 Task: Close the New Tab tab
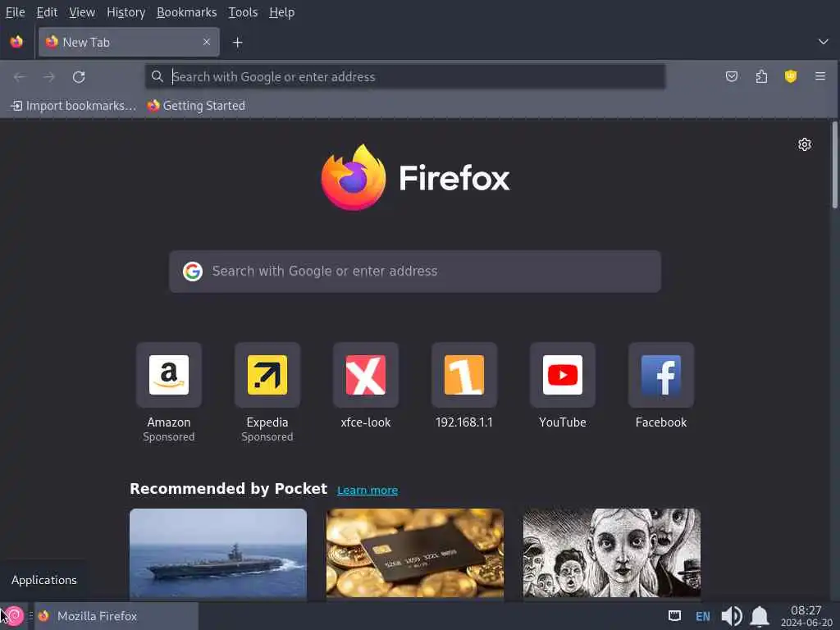point(207,42)
